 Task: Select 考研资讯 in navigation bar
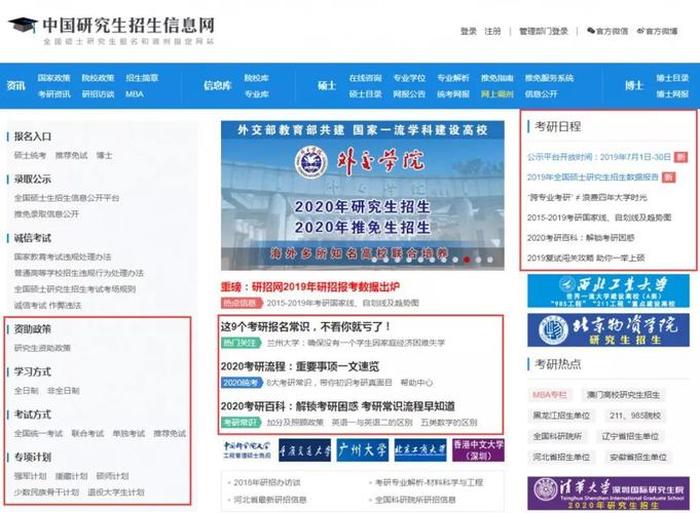54,94
